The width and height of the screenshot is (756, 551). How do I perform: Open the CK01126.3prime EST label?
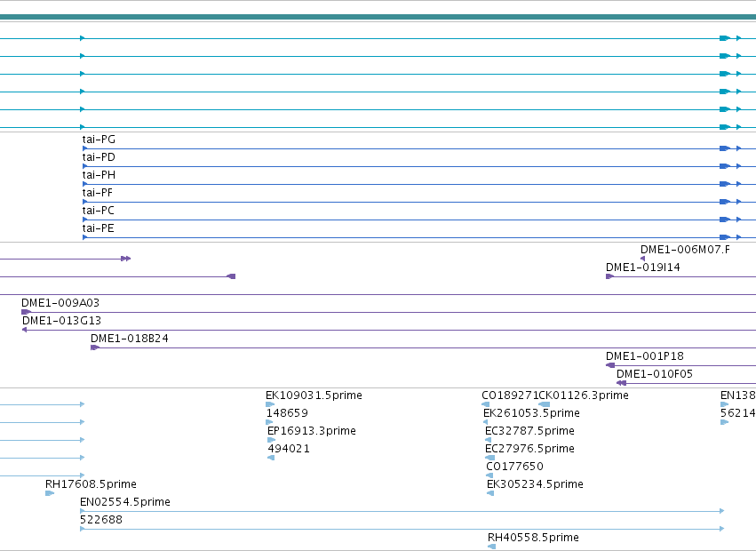click(x=584, y=395)
